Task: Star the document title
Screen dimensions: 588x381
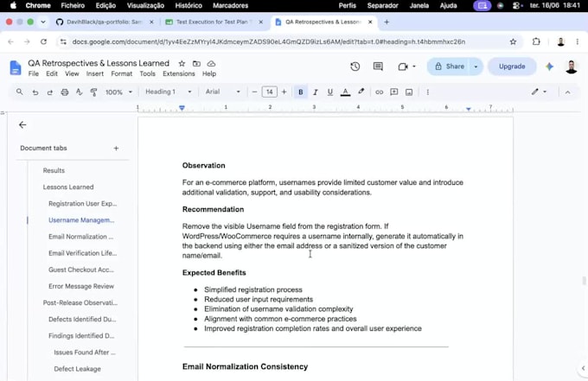Action: pos(182,64)
